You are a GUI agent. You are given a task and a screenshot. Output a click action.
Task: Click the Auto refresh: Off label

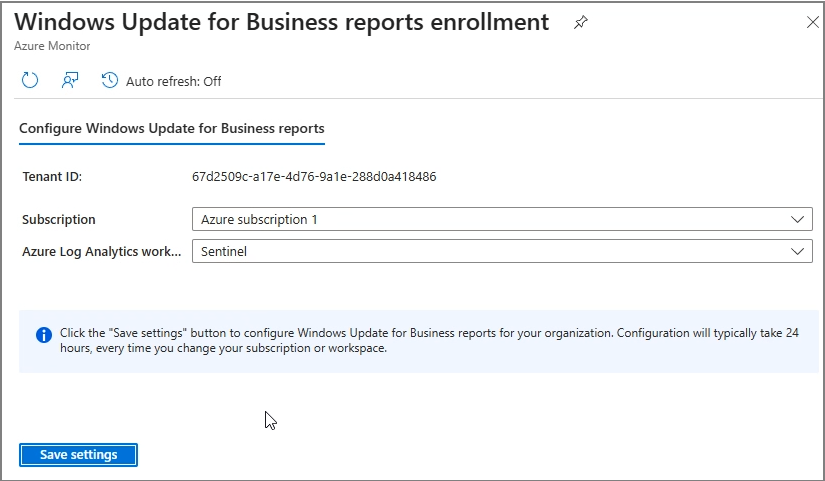(x=174, y=82)
